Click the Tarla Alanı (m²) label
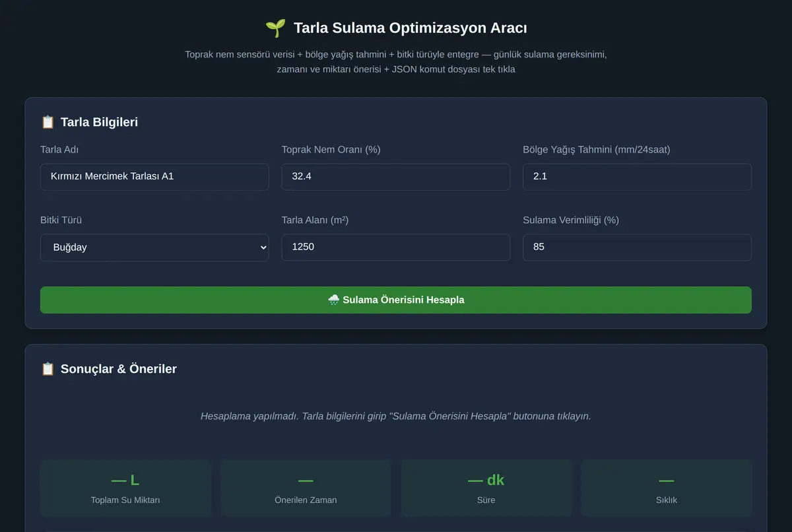Viewport: 792px width, 532px height. click(x=315, y=220)
